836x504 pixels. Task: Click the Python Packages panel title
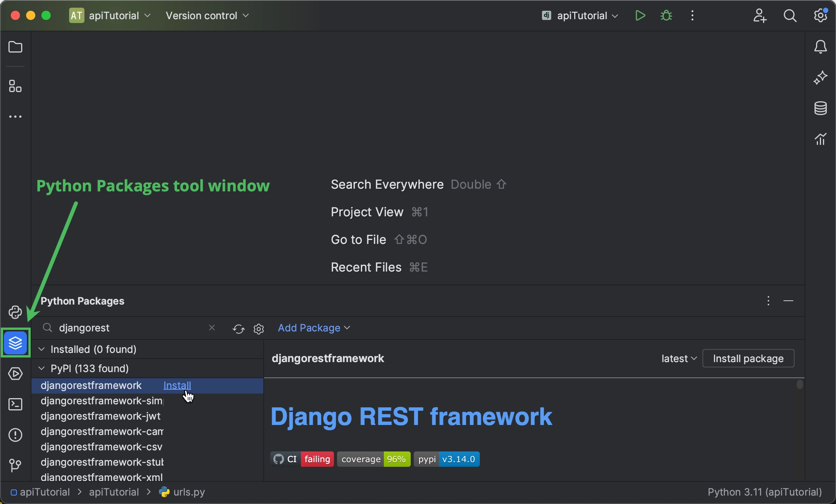pos(83,301)
